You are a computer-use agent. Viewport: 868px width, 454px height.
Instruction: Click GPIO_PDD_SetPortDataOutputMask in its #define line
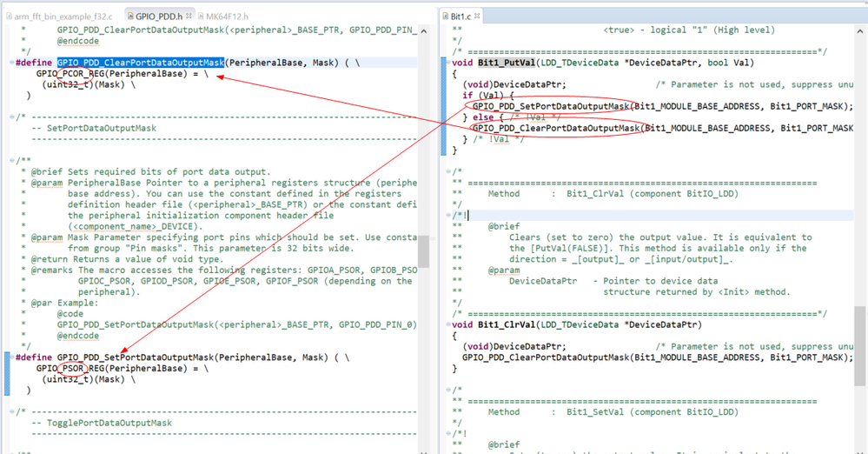coord(136,357)
